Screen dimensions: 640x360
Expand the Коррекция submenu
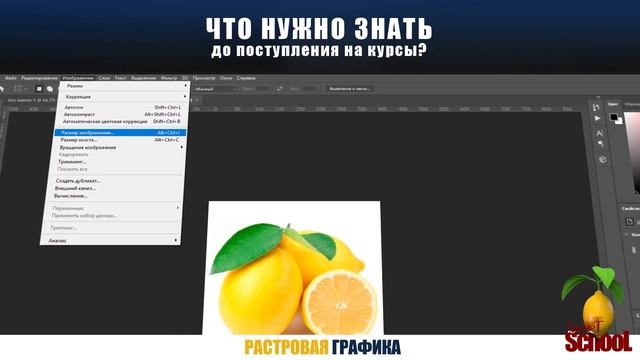click(x=124, y=97)
